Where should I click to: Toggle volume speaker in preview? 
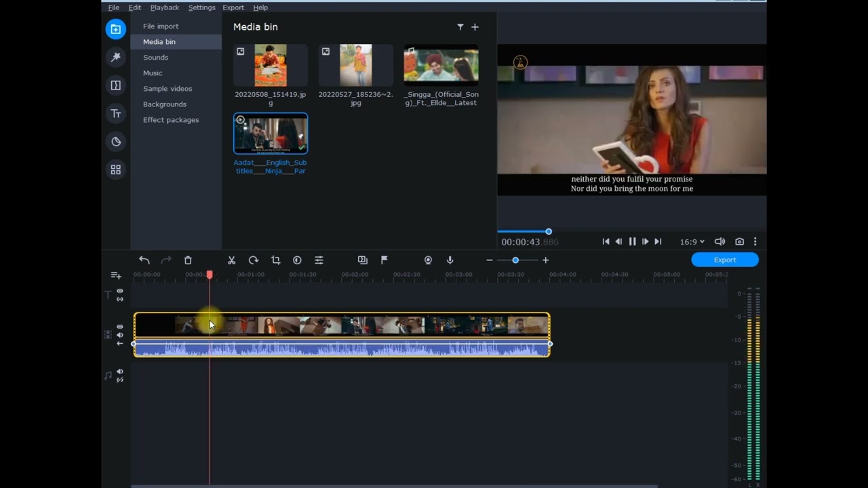point(719,241)
